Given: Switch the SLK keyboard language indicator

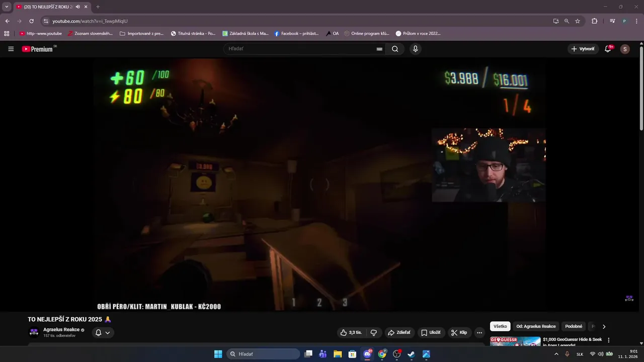Looking at the screenshot, I should 580,354.
